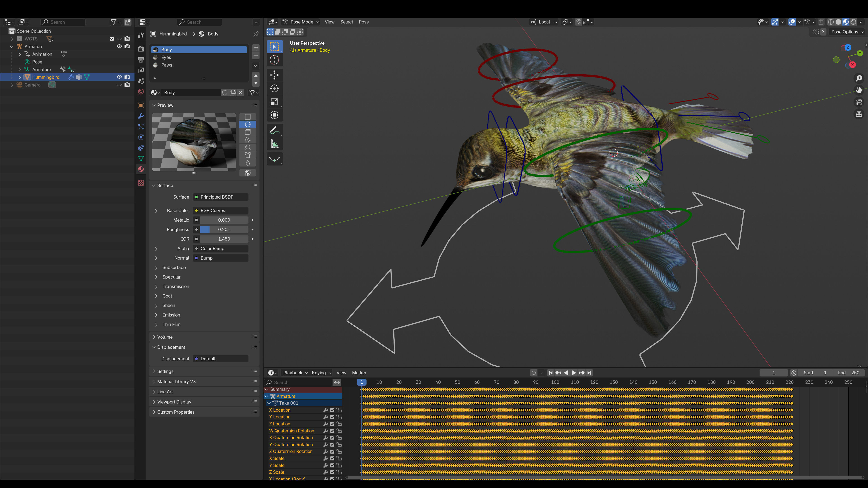Open the Output properties tab

coord(141,59)
